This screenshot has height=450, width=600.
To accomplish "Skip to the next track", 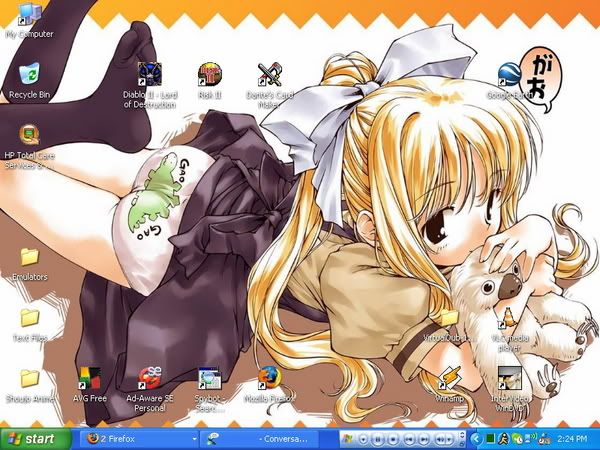I will tap(424, 439).
